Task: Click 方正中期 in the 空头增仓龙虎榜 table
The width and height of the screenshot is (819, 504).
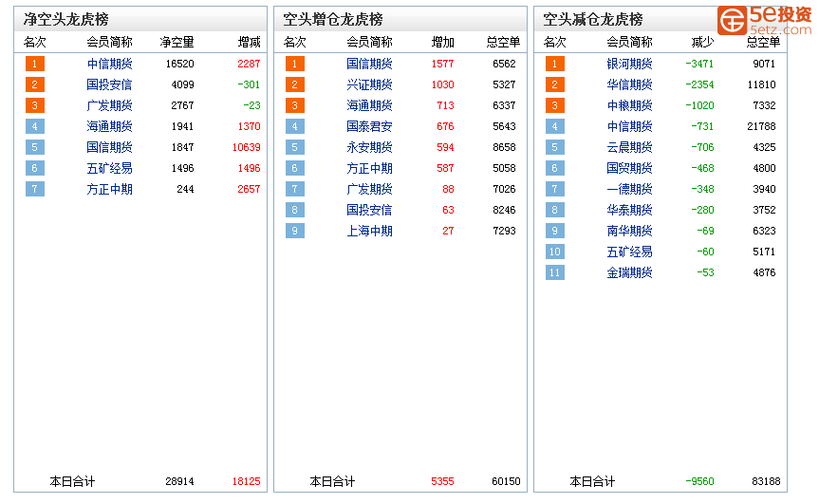Action: (370, 168)
